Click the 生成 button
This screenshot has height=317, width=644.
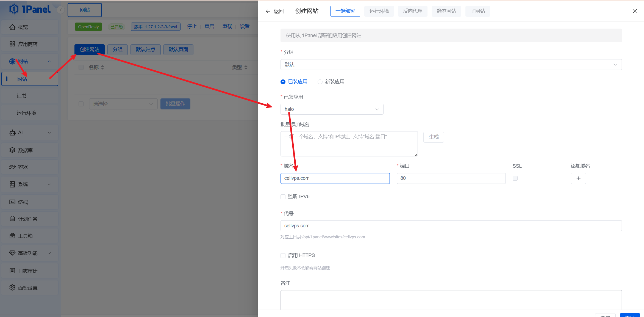pyautogui.click(x=434, y=137)
